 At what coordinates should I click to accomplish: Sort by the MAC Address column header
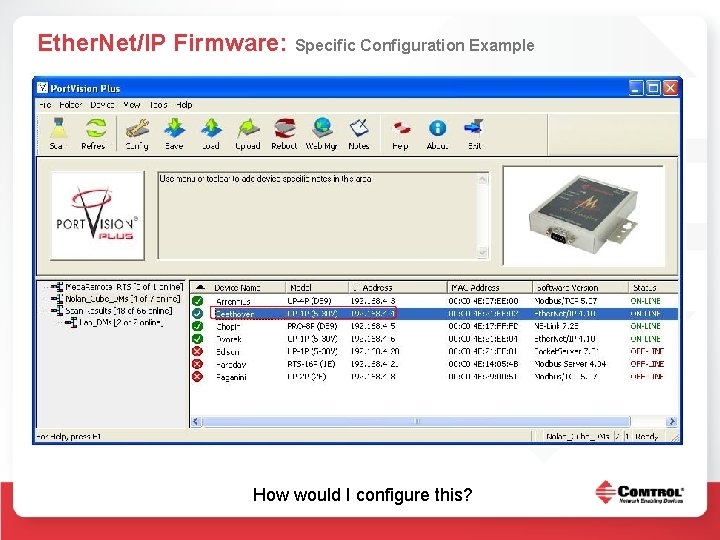pyautogui.click(x=489, y=287)
